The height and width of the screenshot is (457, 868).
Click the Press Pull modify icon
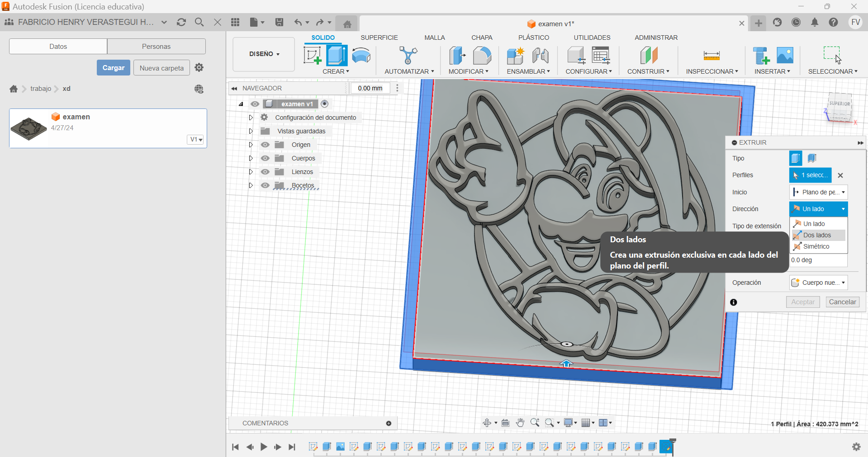pyautogui.click(x=457, y=56)
